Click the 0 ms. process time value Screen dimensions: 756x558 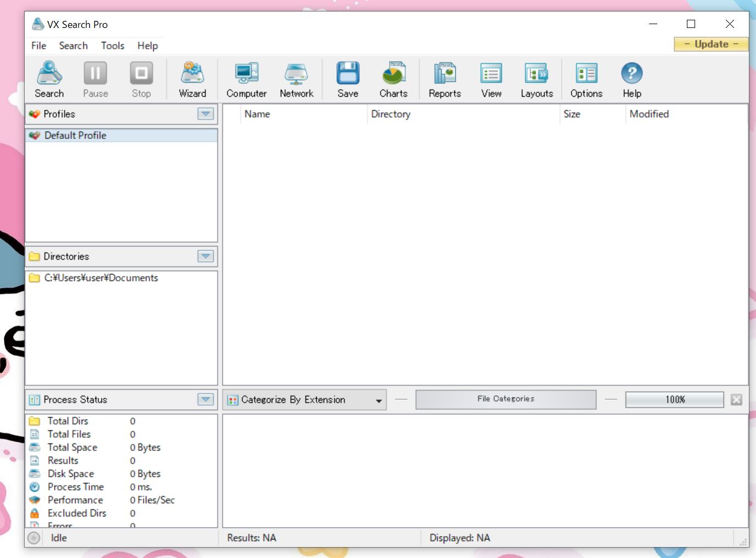(x=141, y=487)
